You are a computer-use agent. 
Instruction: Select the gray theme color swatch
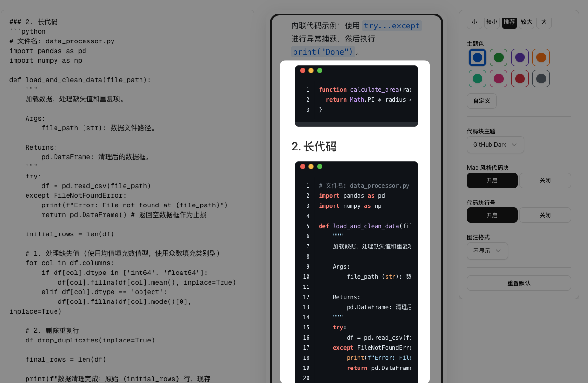pyautogui.click(x=541, y=79)
